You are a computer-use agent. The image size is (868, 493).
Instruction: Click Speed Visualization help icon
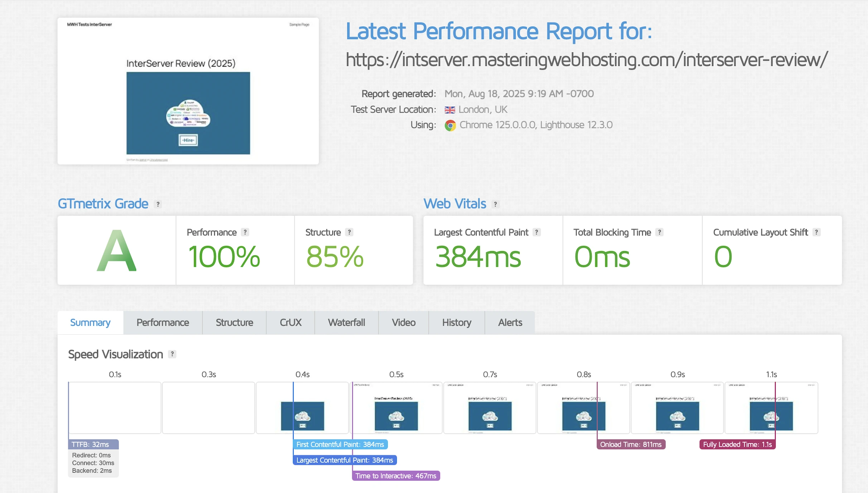tap(172, 354)
